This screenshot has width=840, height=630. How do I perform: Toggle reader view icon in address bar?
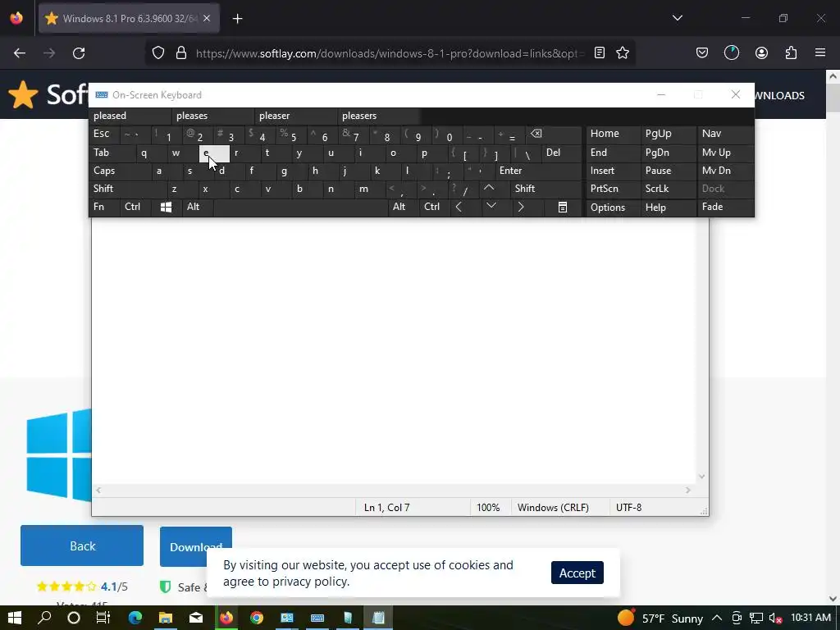(x=600, y=53)
